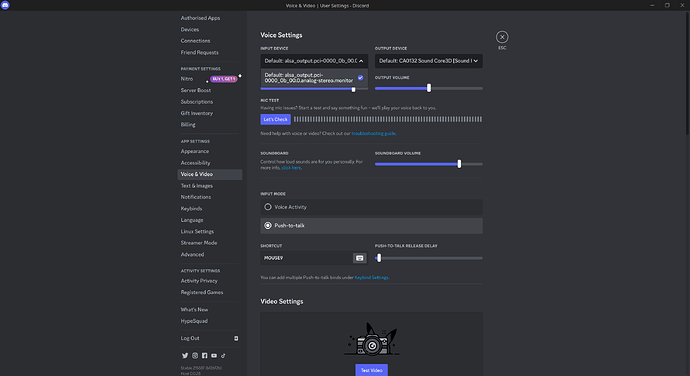Open Language settings

click(192, 220)
